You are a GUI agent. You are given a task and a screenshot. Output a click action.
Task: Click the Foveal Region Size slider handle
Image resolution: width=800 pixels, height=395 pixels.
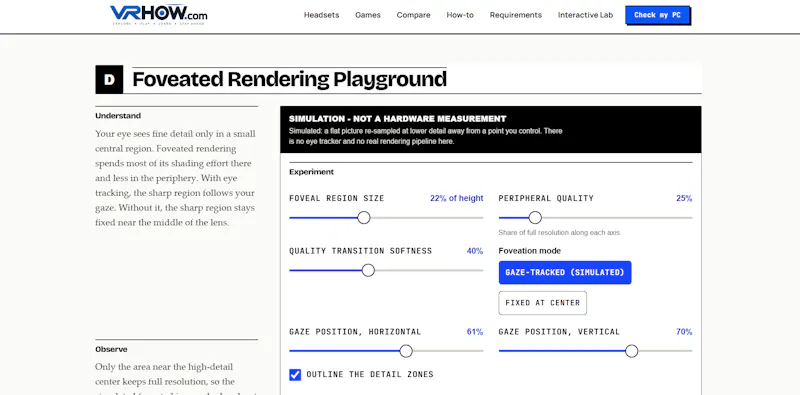364,218
